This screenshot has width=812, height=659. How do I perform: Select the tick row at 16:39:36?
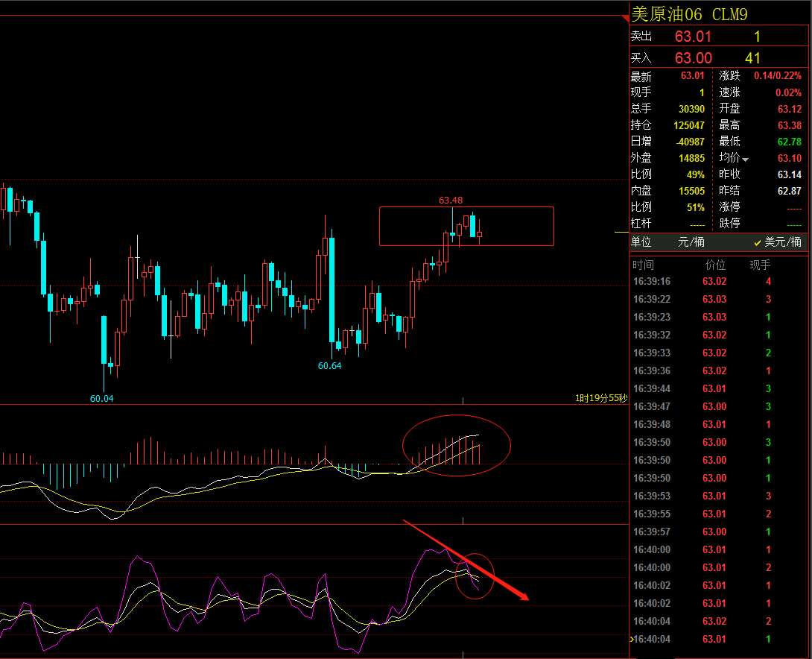pyautogui.click(x=718, y=371)
